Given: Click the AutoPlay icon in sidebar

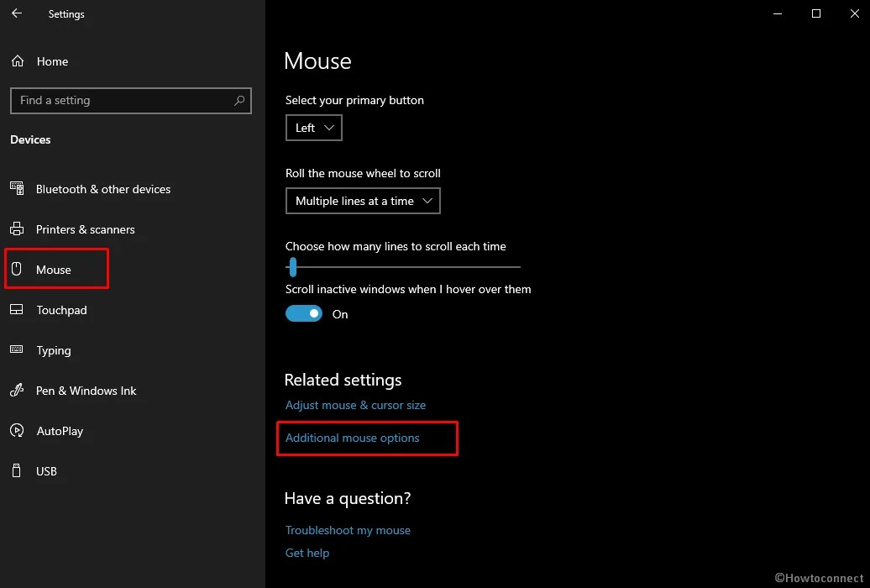Looking at the screenshot, I should [x=17, y=431].
